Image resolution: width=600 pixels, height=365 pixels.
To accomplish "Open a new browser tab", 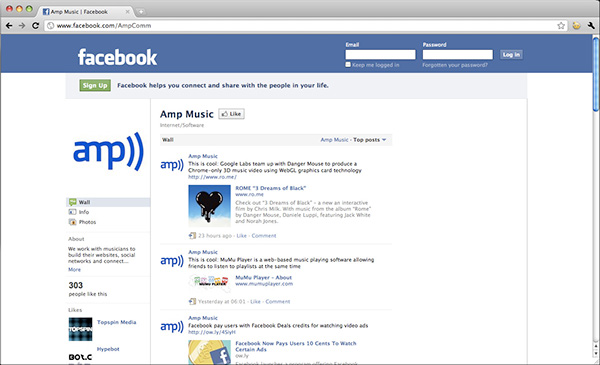I will tap(141, 12).
